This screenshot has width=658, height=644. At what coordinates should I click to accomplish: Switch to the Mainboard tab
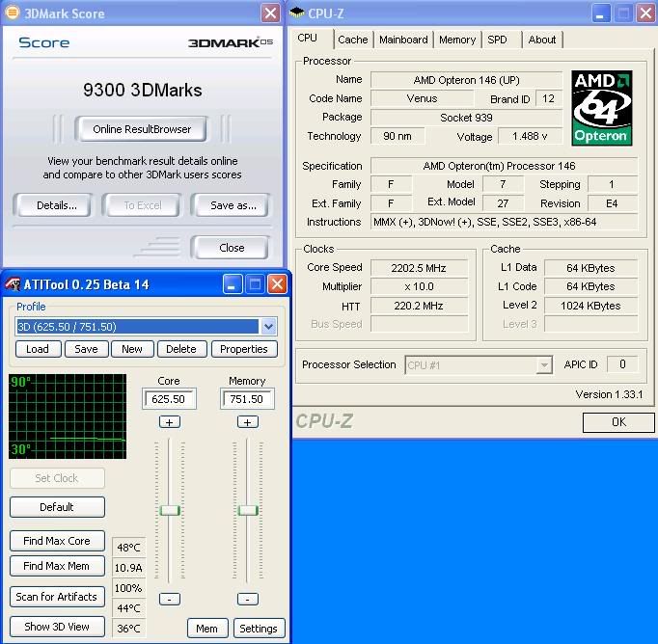(403, 40)
